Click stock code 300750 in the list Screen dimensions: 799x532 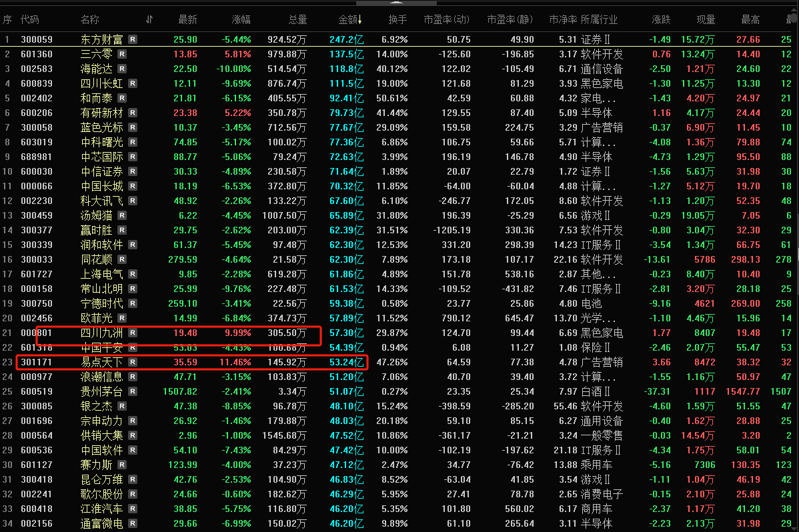[x=36, y=304]
